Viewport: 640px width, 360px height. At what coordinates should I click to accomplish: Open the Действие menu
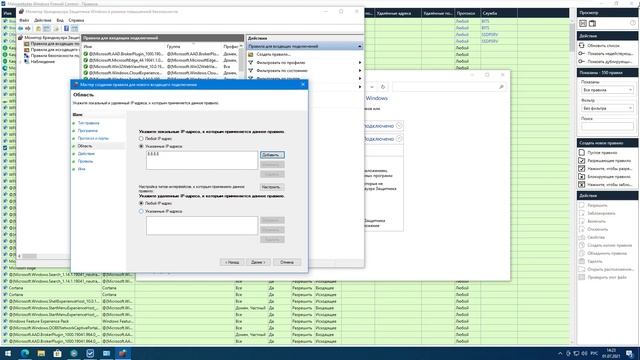pos(43,20)
